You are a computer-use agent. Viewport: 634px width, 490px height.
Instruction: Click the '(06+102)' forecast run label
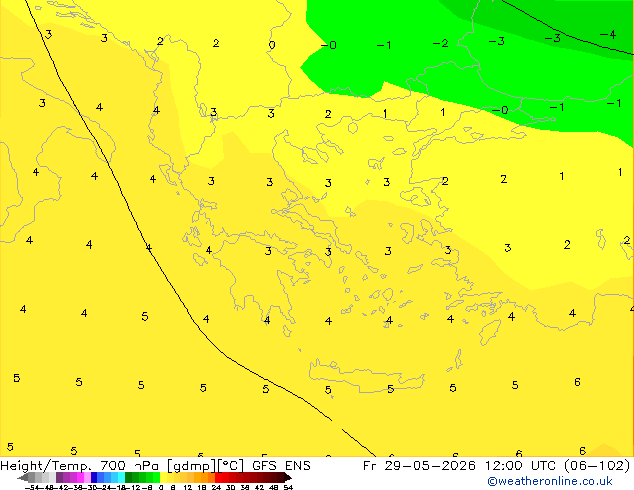coord(597,466)
